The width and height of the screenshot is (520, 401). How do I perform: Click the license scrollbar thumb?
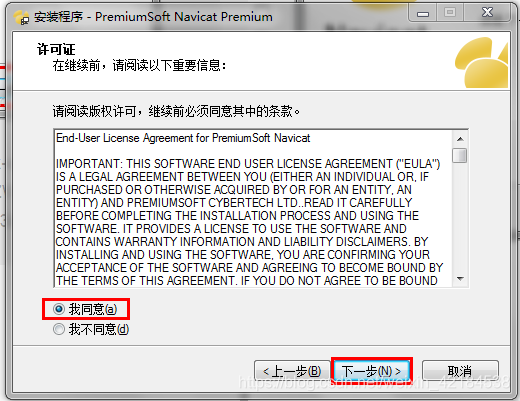(460, 155)
